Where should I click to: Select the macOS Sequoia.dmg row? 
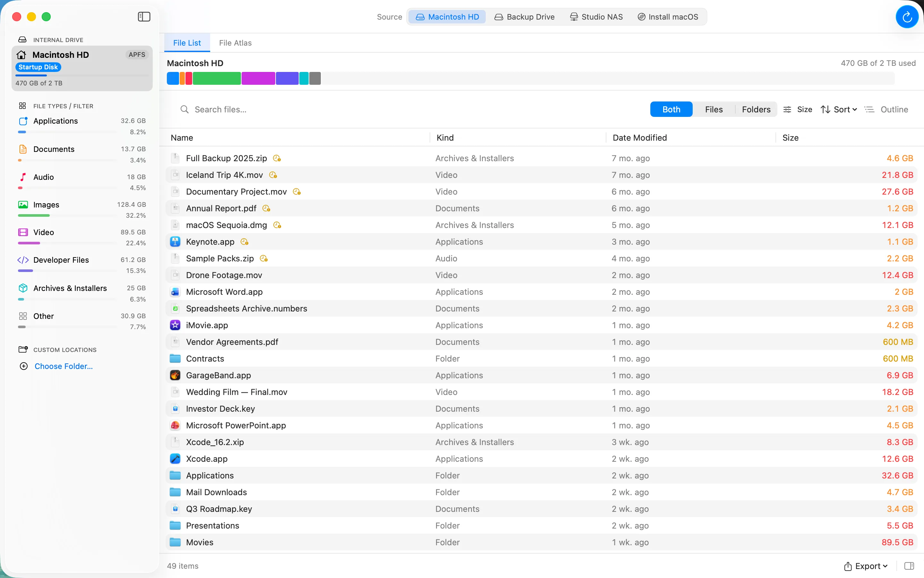pos(542,225)
